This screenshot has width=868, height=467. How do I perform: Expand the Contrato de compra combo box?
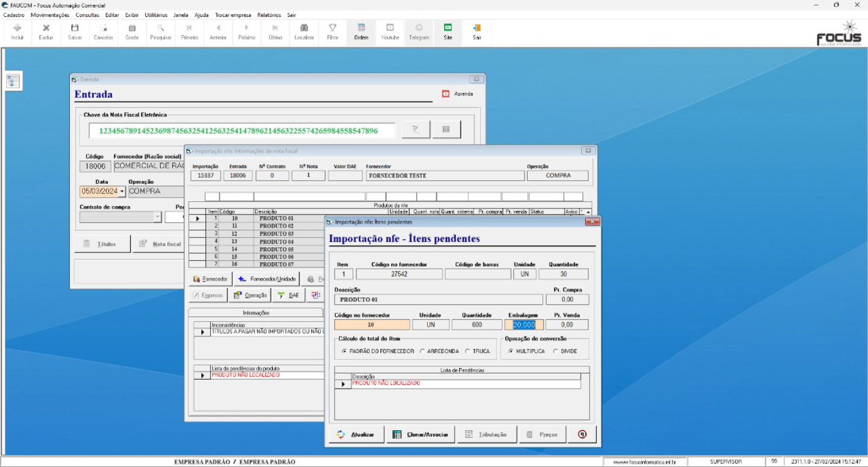tap(157, 217)
